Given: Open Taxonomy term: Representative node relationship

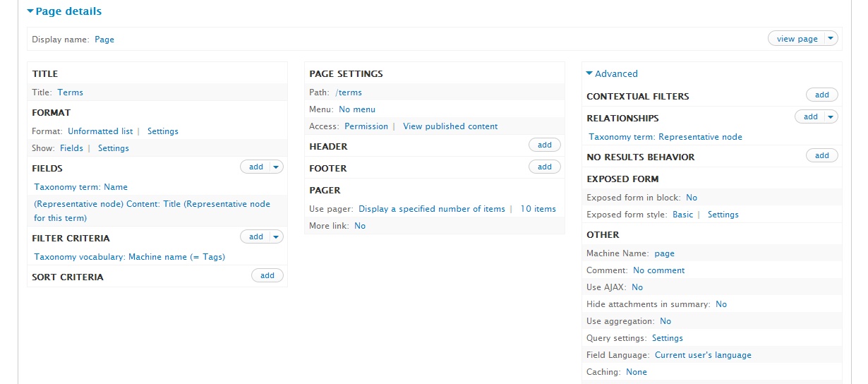Looking at the screenshot, I should pos(665,137).
